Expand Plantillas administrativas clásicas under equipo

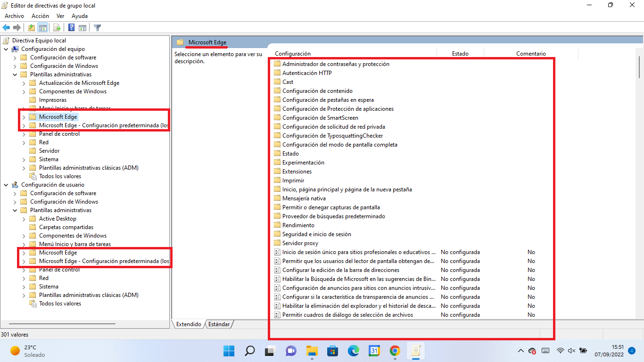[x=24, y=168]
